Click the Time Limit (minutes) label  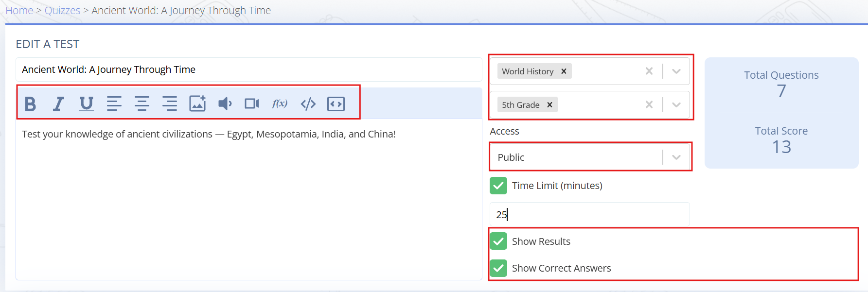click(557, 186)
